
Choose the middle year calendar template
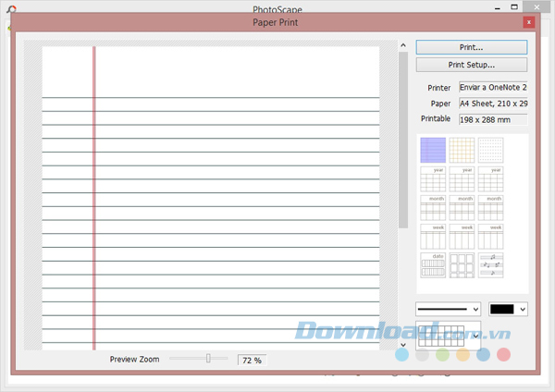[x=462, y=179]
